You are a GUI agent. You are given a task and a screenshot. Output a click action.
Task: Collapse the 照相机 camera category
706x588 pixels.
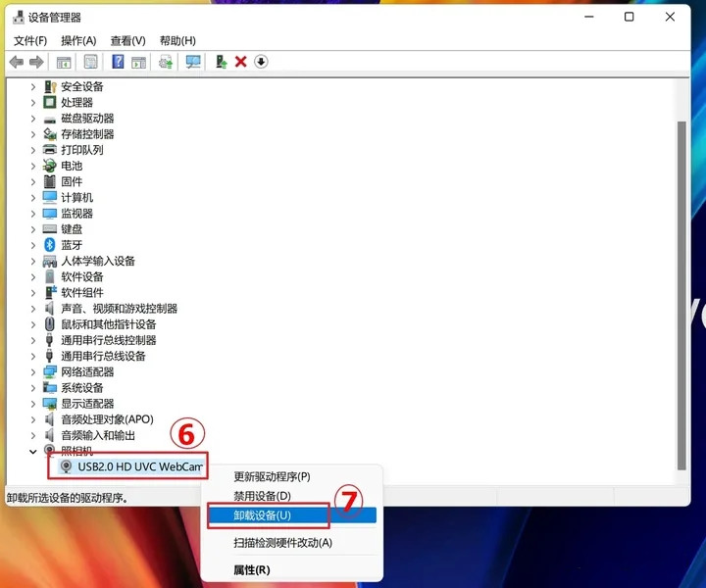(x=33, y=452)
